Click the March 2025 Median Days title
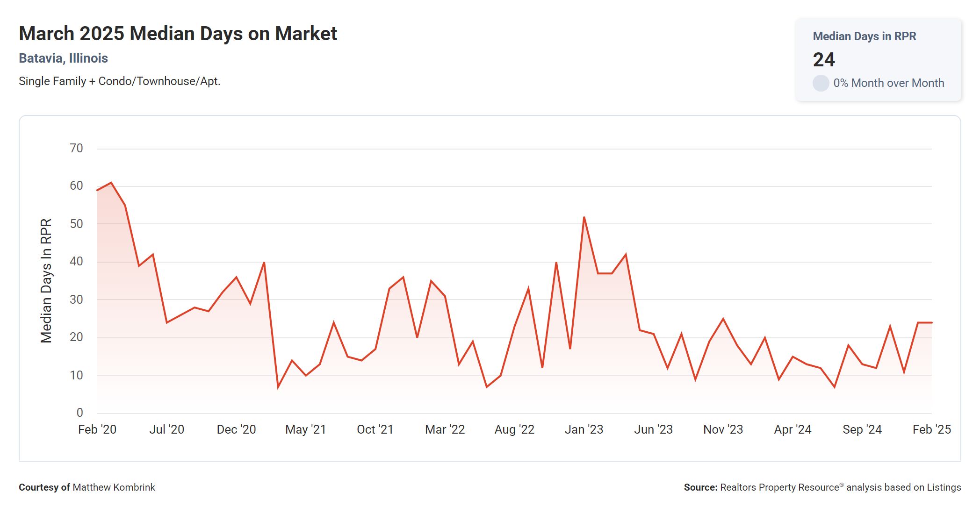The width and height of the screenshot is (980, 514). 178,34
